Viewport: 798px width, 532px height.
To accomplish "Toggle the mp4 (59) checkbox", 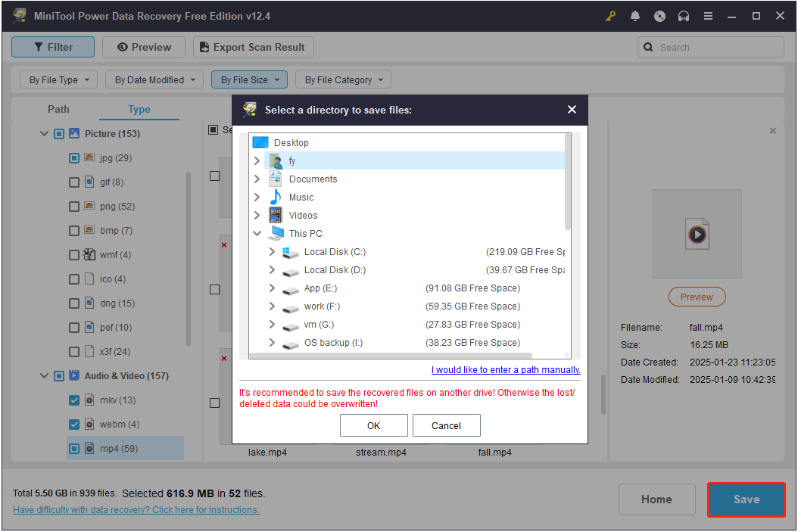I will (73, 449).
